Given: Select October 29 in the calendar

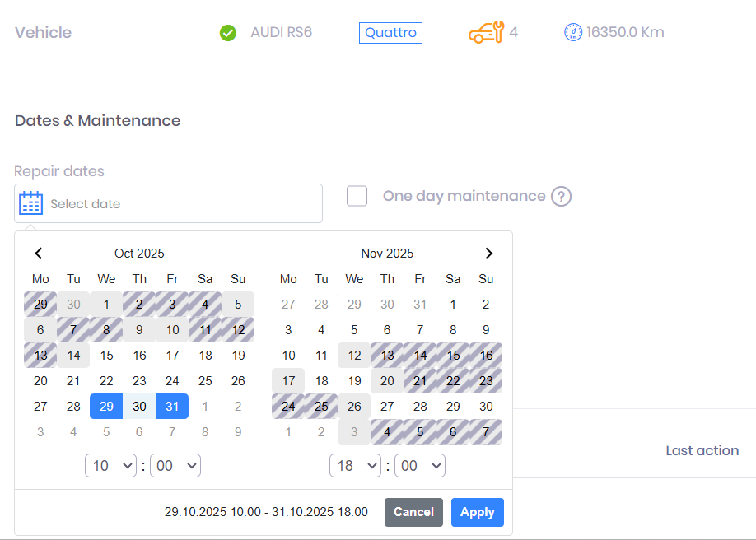Looking at the screenshot, I should click(106, 406).
